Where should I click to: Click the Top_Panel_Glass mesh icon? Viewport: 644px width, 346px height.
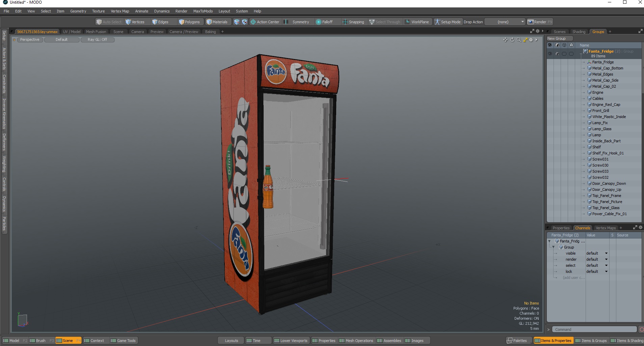click(x=589, y=208)
